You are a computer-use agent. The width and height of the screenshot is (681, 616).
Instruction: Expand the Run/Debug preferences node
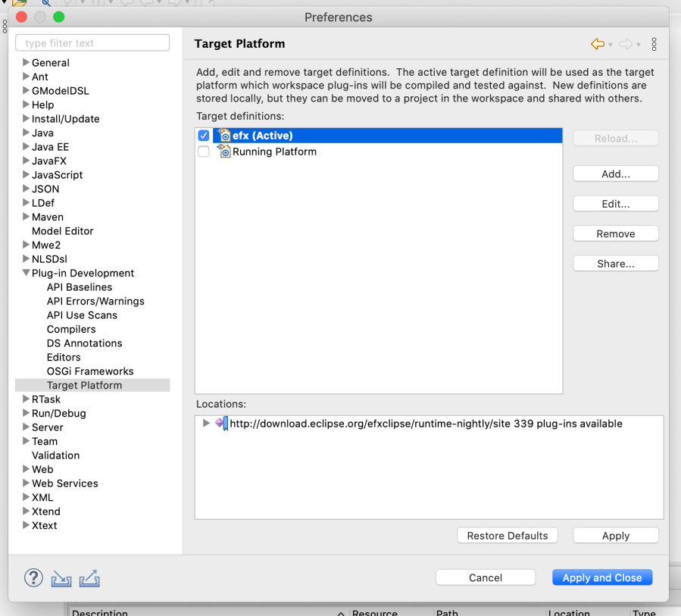26,413
